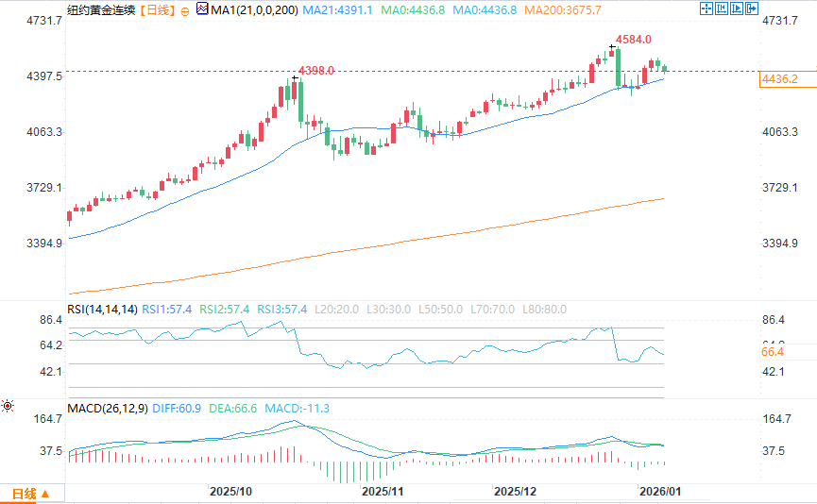
Task: Click the L30:30.0 RSI level label
Action: tap(389, 310)
